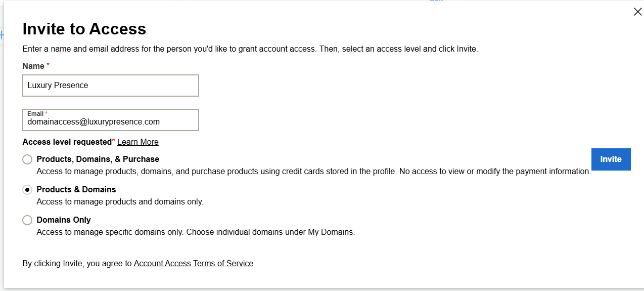The height and width of the screenshot is (291, 644).
Task: Click 'Access to manage products and domains only' text
Action: (120, 202)
